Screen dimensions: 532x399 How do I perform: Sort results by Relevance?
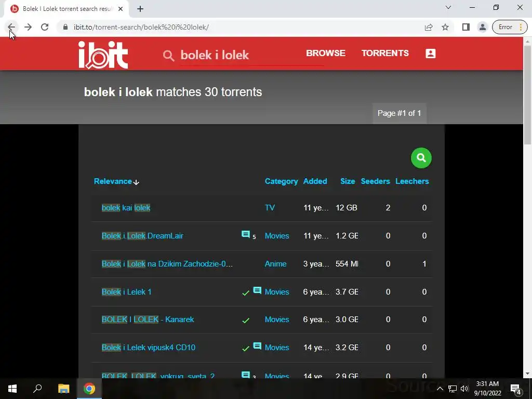point(116,181)
